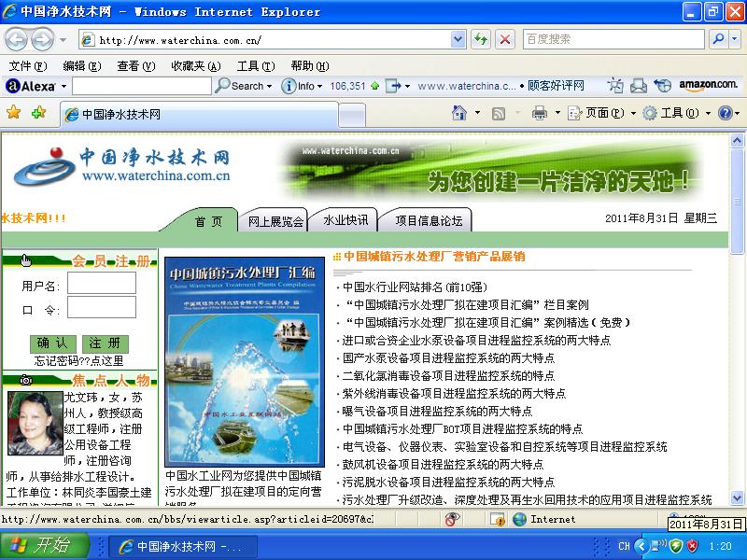Click the blue Help question mark icon
This screenshot has height=560, width=747.
726,113
